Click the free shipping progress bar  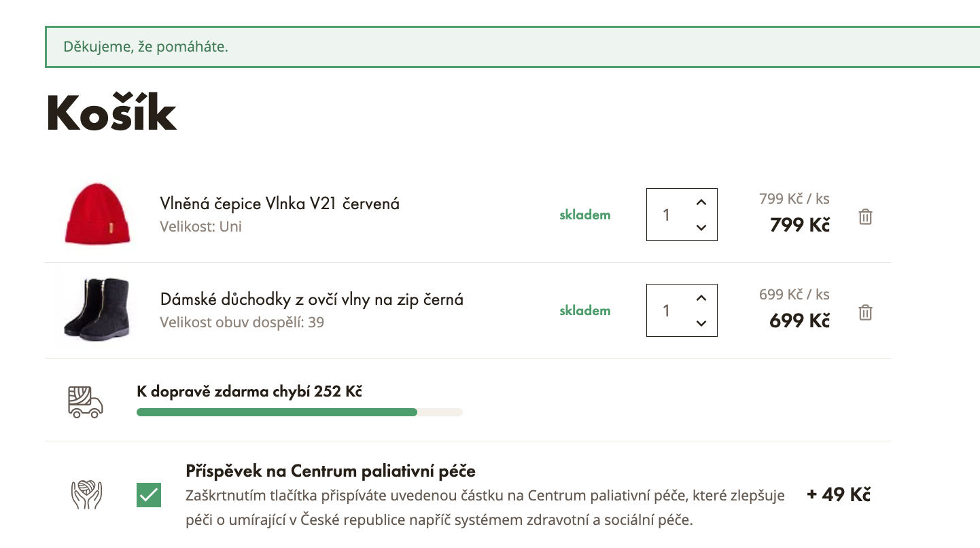pyautogui.click(x=299, y=412)
